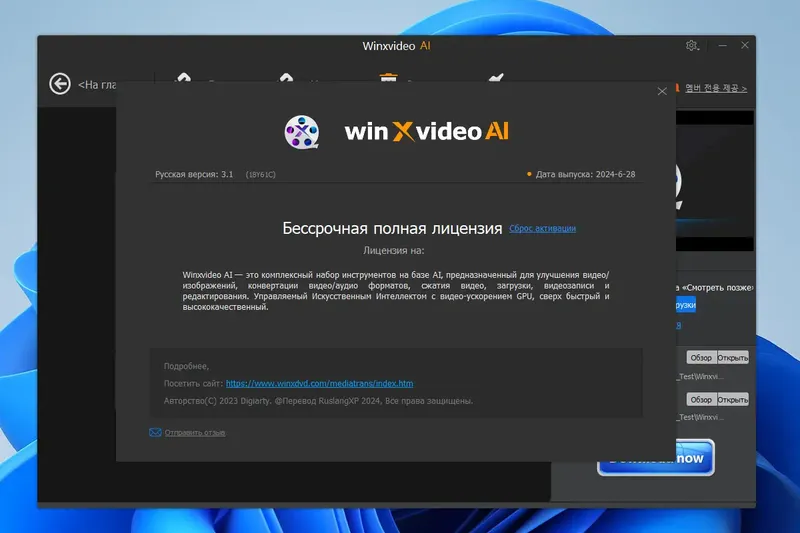This screenshot has height=533, width=800.
Task: Minimize the Winxvideo AI window
Action: click(722, 45)
